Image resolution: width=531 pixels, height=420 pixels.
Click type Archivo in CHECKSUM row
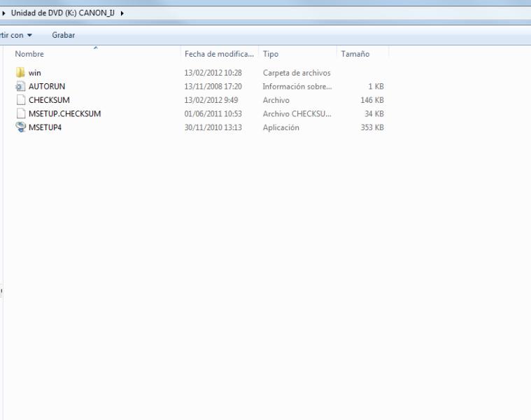coord(276,100)
